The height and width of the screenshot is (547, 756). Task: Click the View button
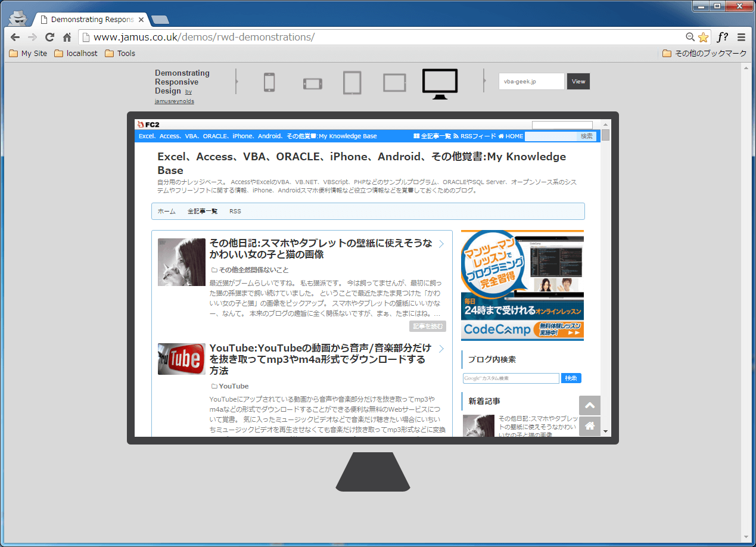tap(577, 81)
